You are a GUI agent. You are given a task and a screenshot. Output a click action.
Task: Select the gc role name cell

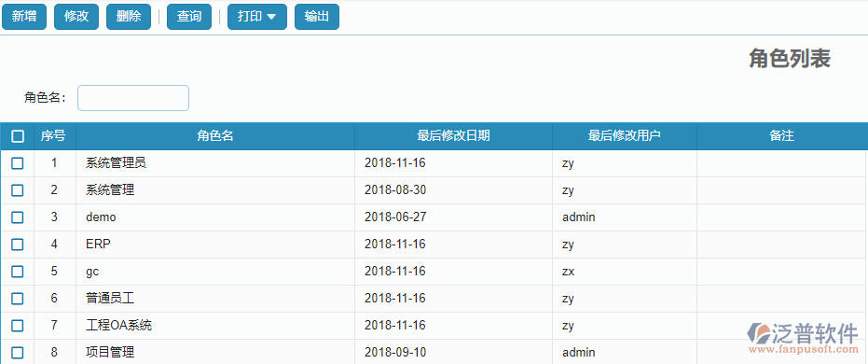point(215,272)
